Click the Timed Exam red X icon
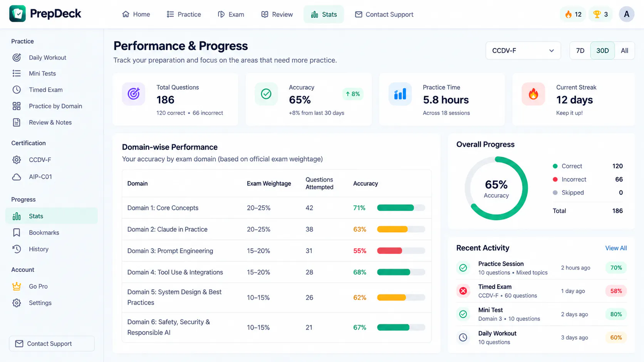The height and width of the screenshot is (362, 644). 463,291
